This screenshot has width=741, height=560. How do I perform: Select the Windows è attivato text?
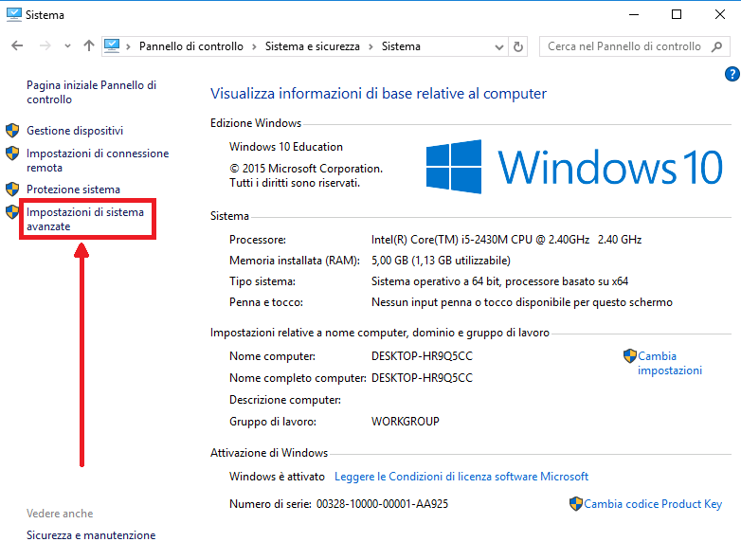pos(277,477)
